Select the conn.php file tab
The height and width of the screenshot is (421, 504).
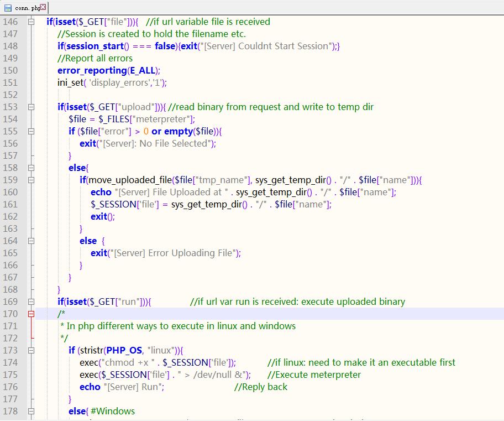[x=25, y=7]
